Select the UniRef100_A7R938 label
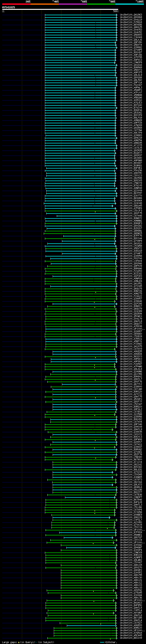 131,326
